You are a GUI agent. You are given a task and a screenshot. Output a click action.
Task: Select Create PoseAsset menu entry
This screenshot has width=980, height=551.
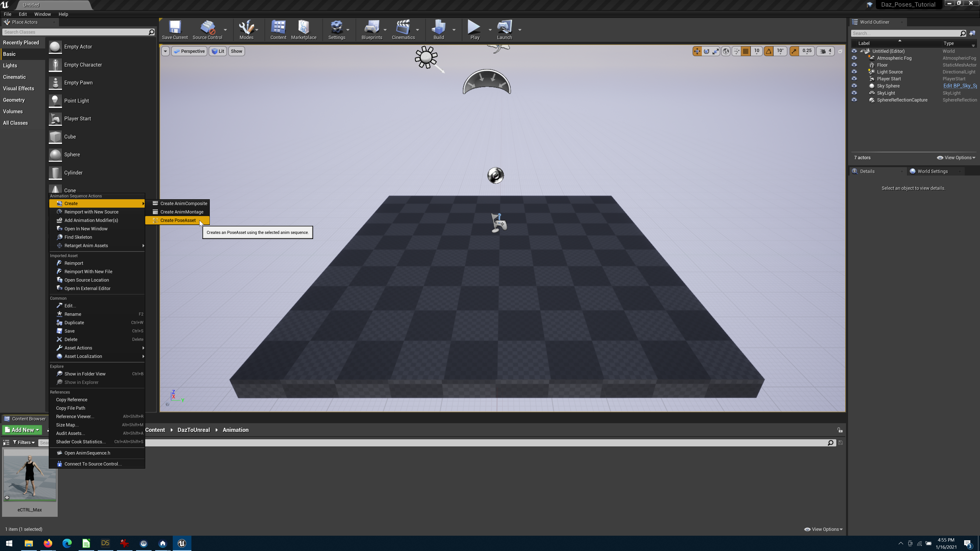(177, 221)
